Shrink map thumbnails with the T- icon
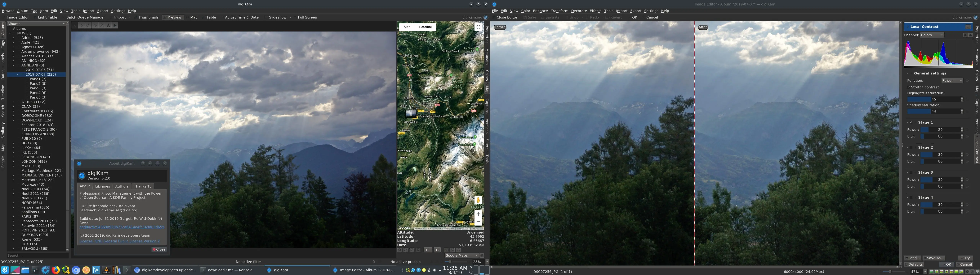The image size is (980, 275). [437, 250]
